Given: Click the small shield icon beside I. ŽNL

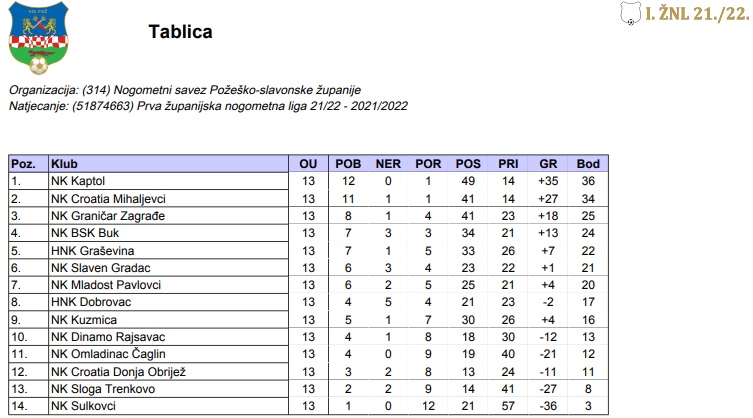Looking at the screenshot, I should pyautogui.click(x=629, y=13).
